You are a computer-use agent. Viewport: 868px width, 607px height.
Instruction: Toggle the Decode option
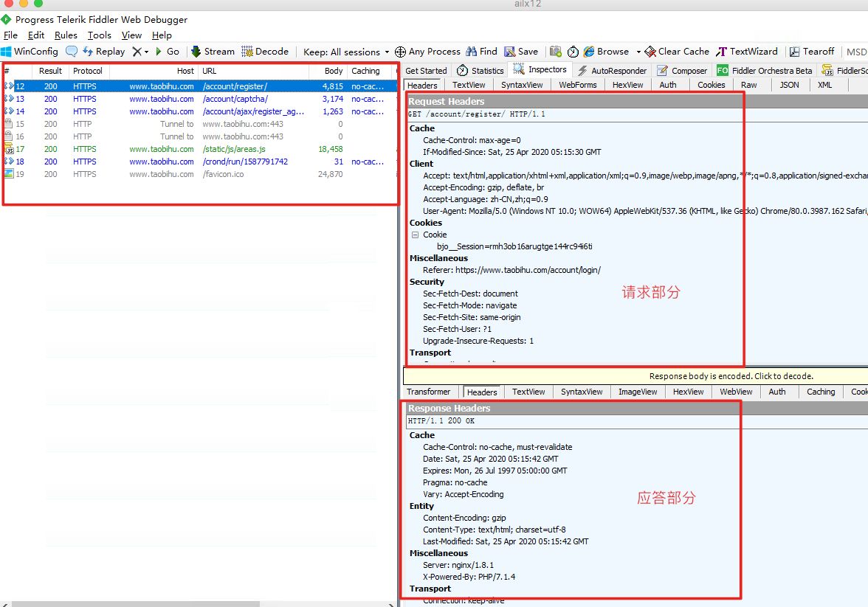[x=265, y=52]
